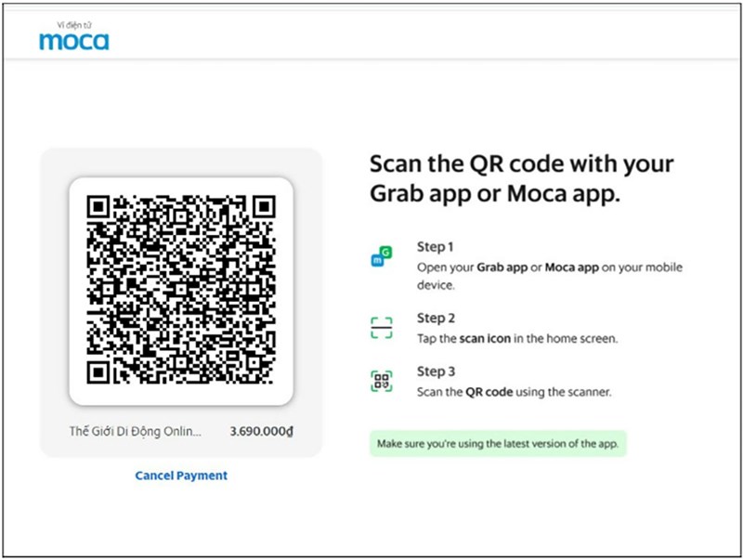743x560 pixels.
Task: Click the payment QR code image
Action: click(181, 290)
